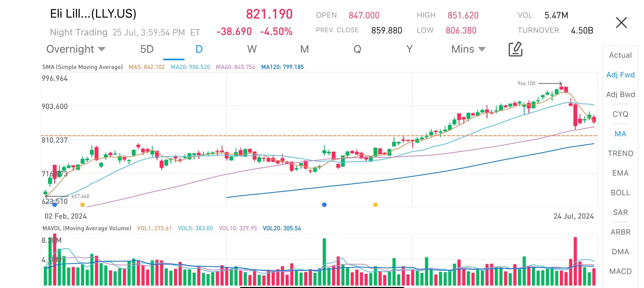Open the draw and edit chart tool

[515, 49]
